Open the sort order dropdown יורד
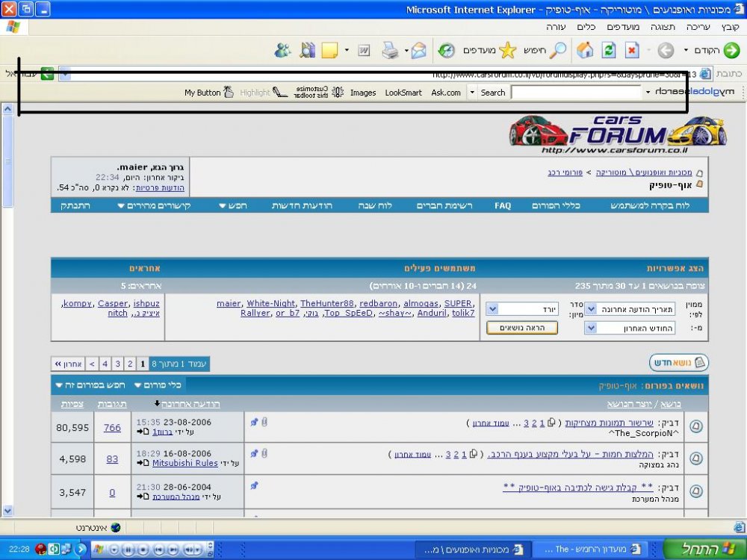 [522, 310]
